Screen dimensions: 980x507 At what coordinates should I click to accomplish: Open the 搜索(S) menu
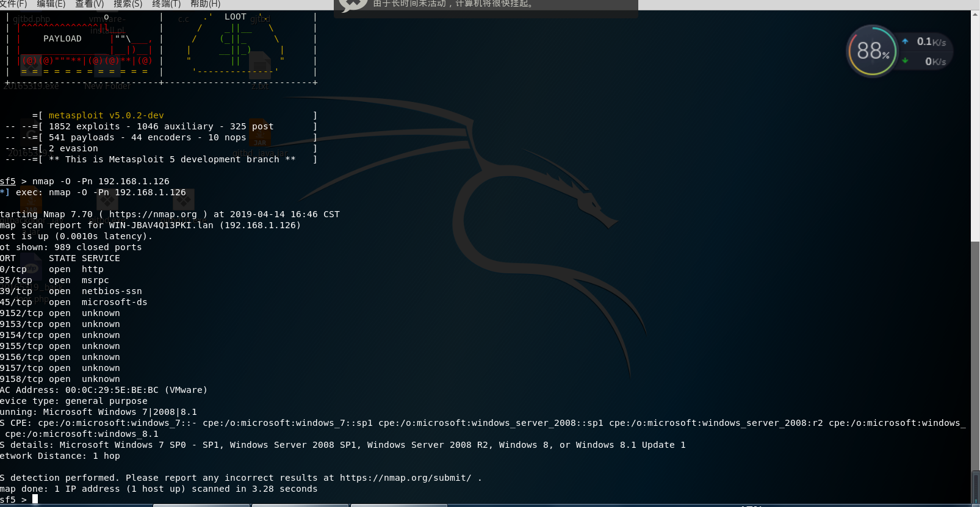pyautogui.click(x=128, y=4)
